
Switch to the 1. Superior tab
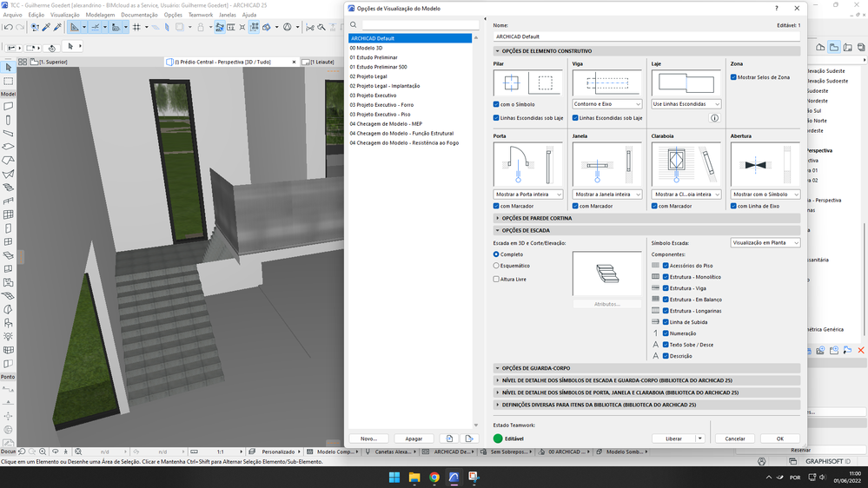(52, 63)
